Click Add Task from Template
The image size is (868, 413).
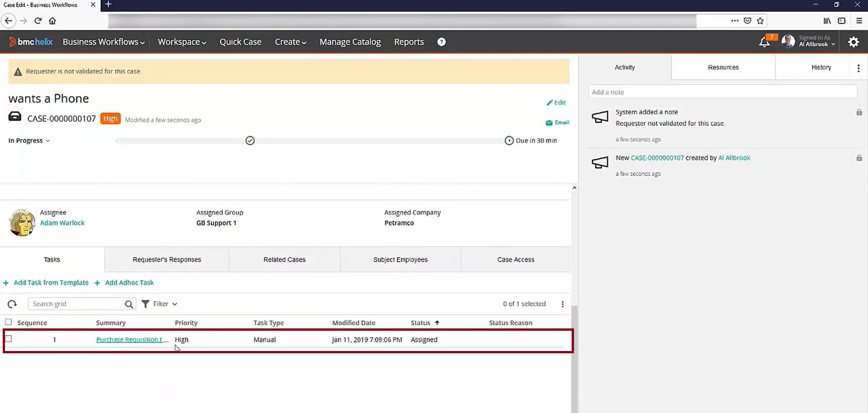(46, 283)
